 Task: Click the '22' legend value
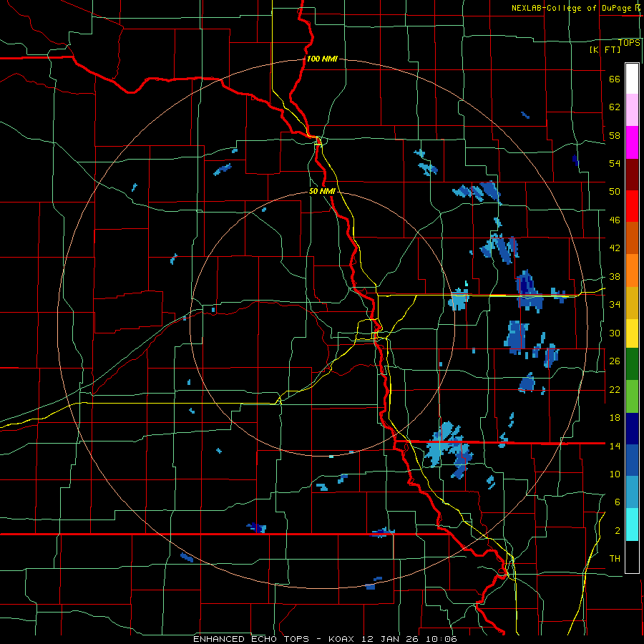(x=615, y=389)
